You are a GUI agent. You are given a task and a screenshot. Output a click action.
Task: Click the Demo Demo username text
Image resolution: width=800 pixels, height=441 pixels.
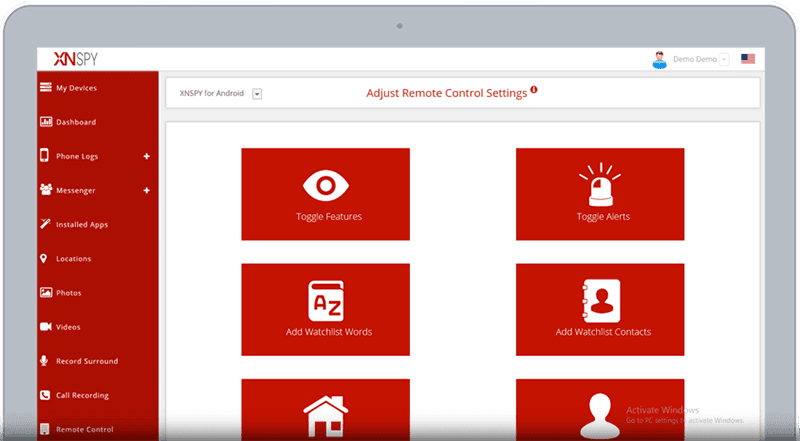(x=695, y=59)
